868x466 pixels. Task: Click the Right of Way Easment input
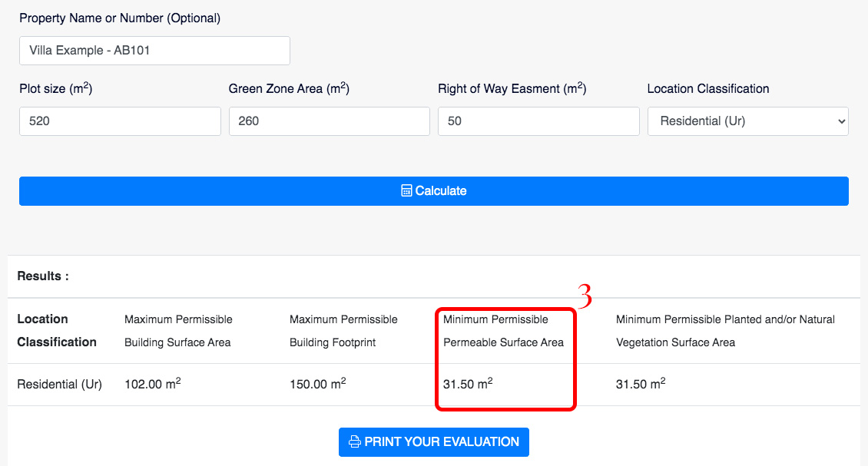point(538,121)
